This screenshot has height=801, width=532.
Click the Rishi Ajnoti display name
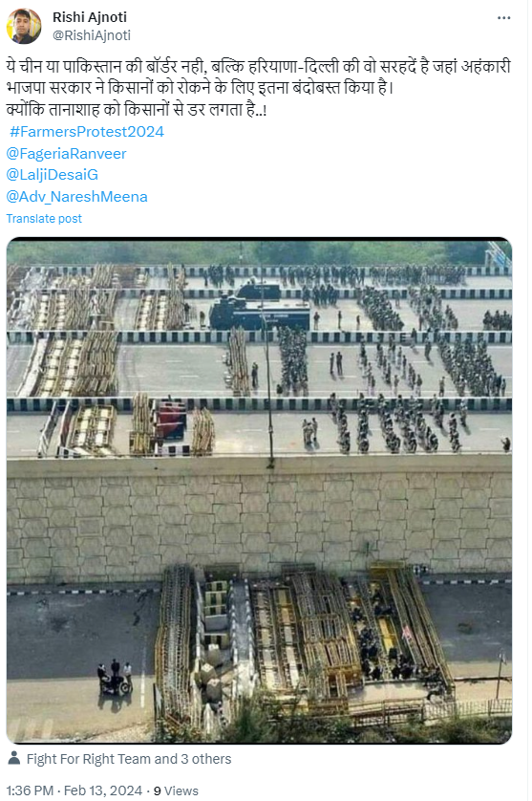[90, 17]
